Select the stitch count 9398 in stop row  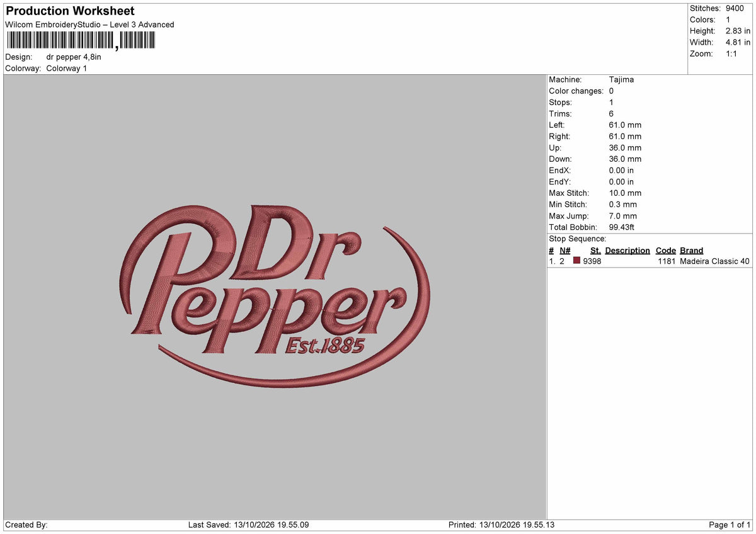pos(592,261)
